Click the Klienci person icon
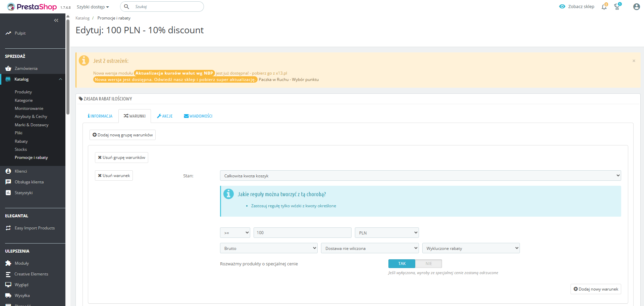This screenshot has width=644, height=306. 8,171
